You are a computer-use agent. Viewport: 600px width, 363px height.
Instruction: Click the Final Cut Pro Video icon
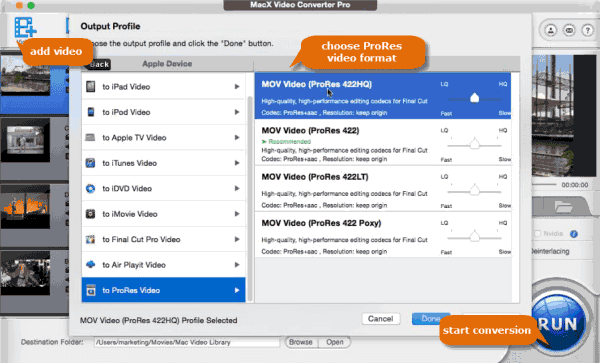click(x=90, y=239)
